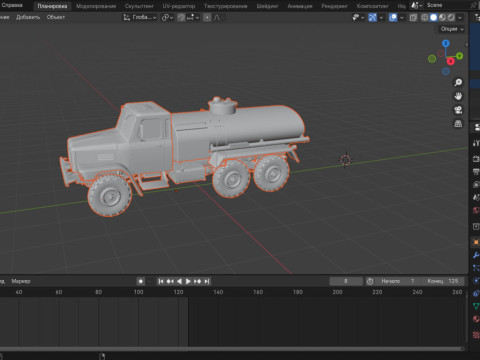Open the Добавить menu in viewport header

[x=28, y=17]
